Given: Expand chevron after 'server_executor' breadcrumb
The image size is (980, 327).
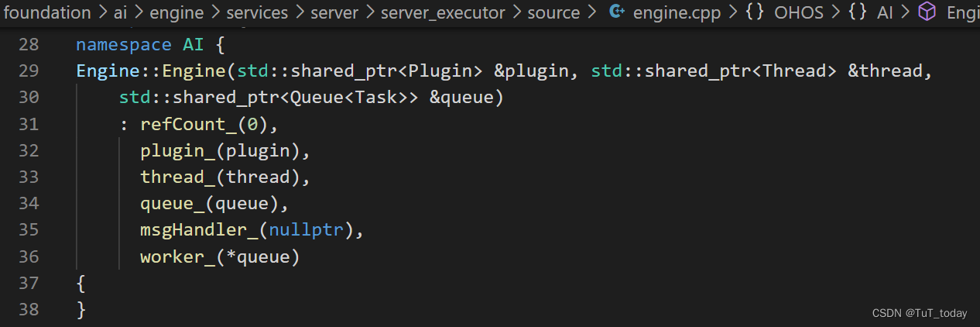Looking at the screenshot, I should click(517, 12).
